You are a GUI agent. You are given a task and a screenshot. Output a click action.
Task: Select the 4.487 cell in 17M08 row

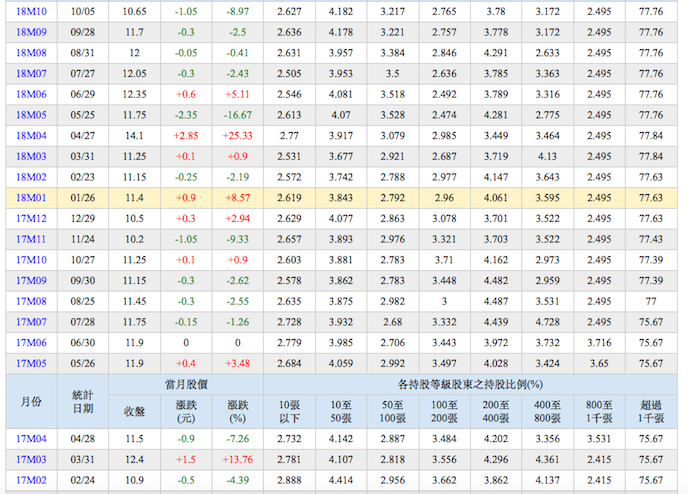[496, 301]
